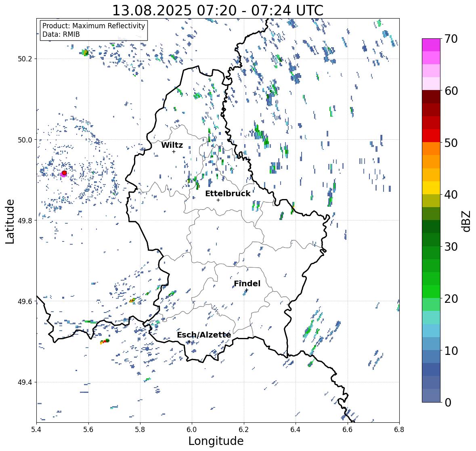Click latitude tick label 50.0
Image resolution: width=476 pixels, height=451 pixels.
pyautogui.click(x=25, y=140)
